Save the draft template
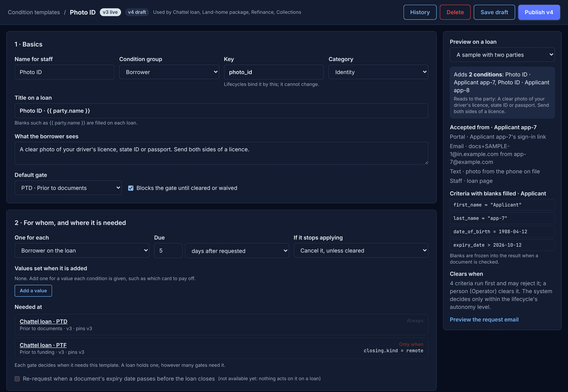Image resolution: width=568 pixels, height=392 pixels. coord(494,12)
